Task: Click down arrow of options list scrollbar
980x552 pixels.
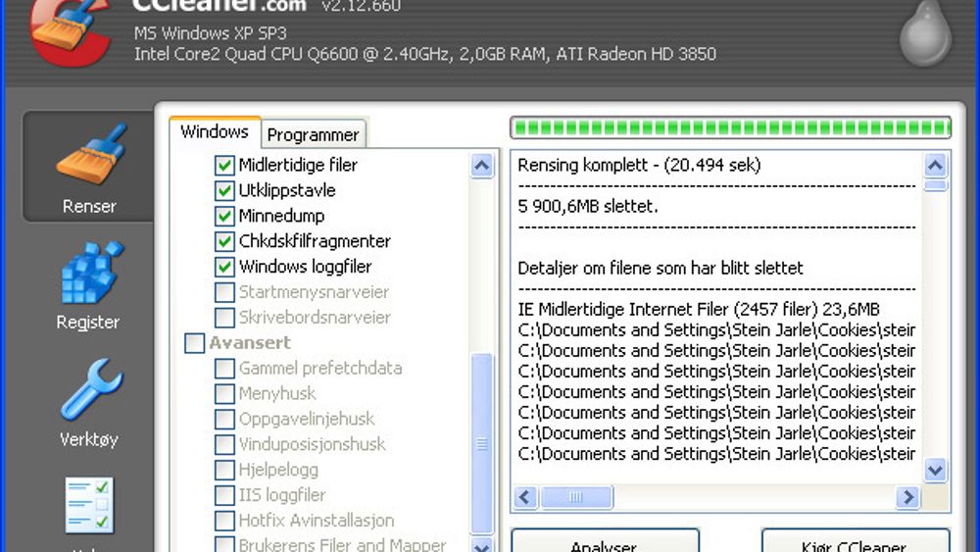Action: tap(482, 544)
